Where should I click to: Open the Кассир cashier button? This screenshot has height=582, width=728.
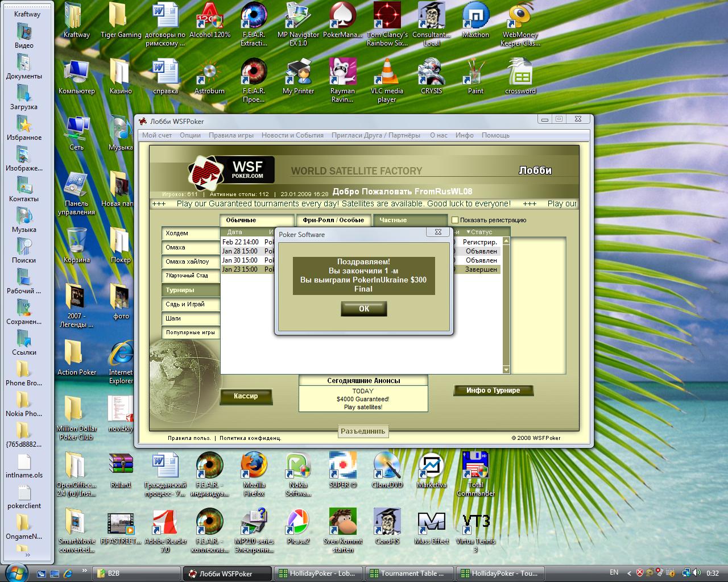pyautogui.click(x=246, y=396)
